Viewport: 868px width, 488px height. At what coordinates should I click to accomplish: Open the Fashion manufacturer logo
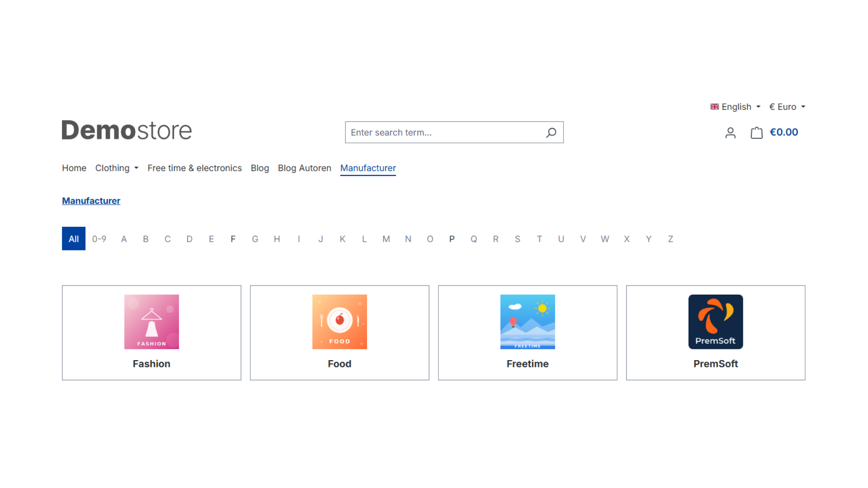(x=151, y=322)
